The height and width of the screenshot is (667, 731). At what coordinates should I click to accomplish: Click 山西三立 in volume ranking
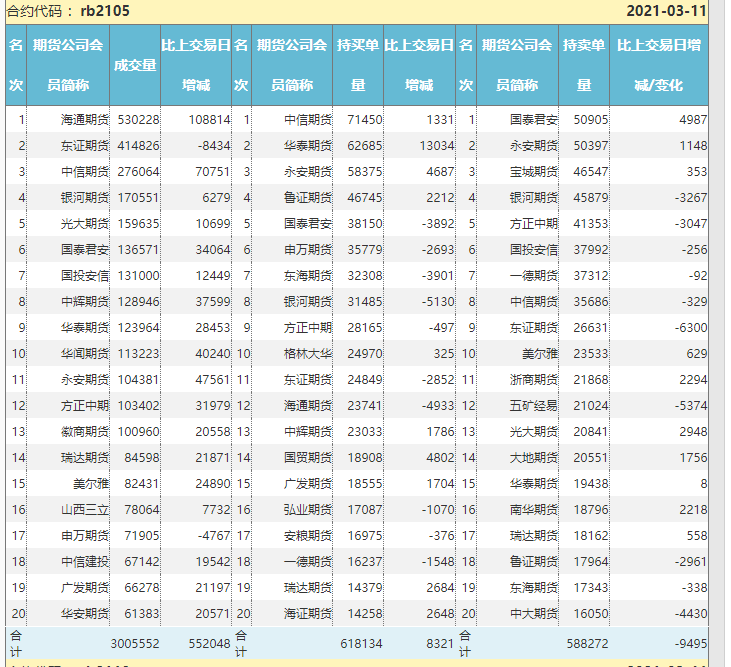[85, 510]
